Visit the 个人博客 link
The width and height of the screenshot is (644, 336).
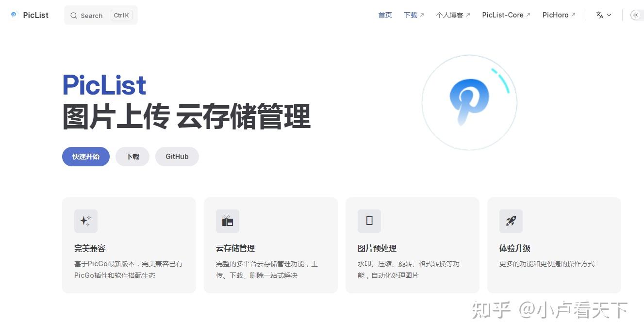(x=450, y=15)
